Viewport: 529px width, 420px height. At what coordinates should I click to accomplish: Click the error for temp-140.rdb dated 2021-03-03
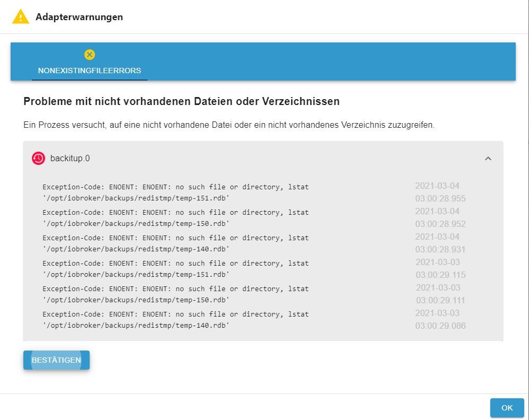[176, 320]
